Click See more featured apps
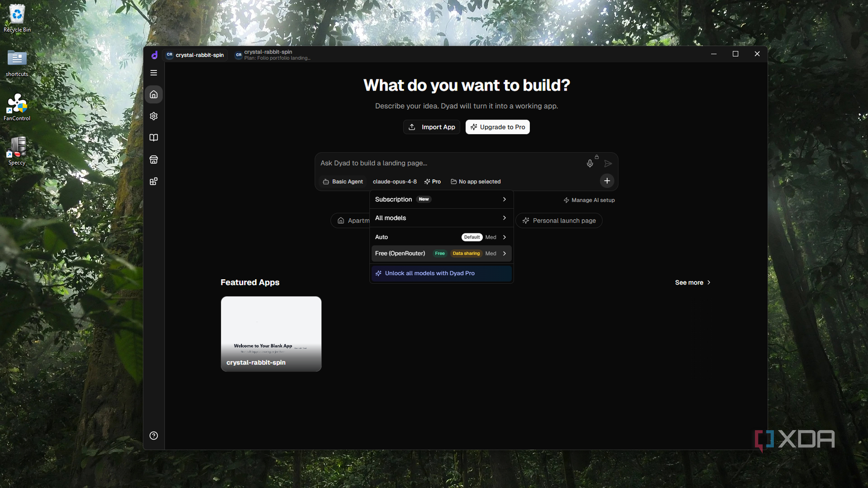This screenshot has width=868, height=488. [x=693, y=282]
